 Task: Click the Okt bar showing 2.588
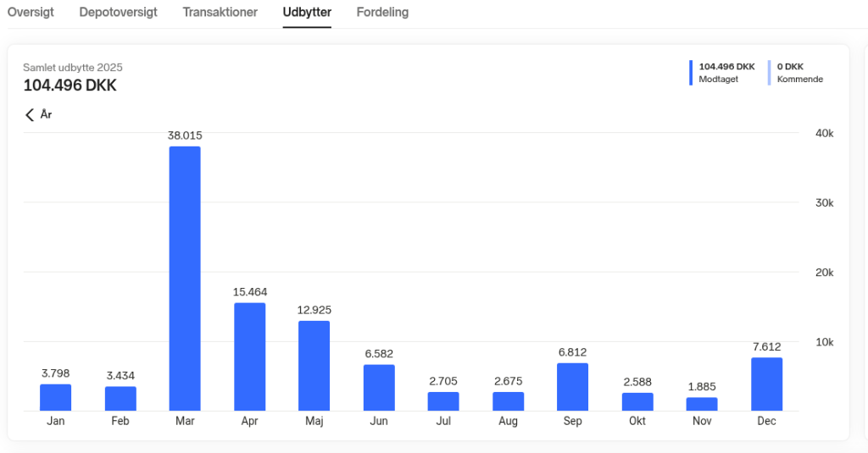point(637,402)
